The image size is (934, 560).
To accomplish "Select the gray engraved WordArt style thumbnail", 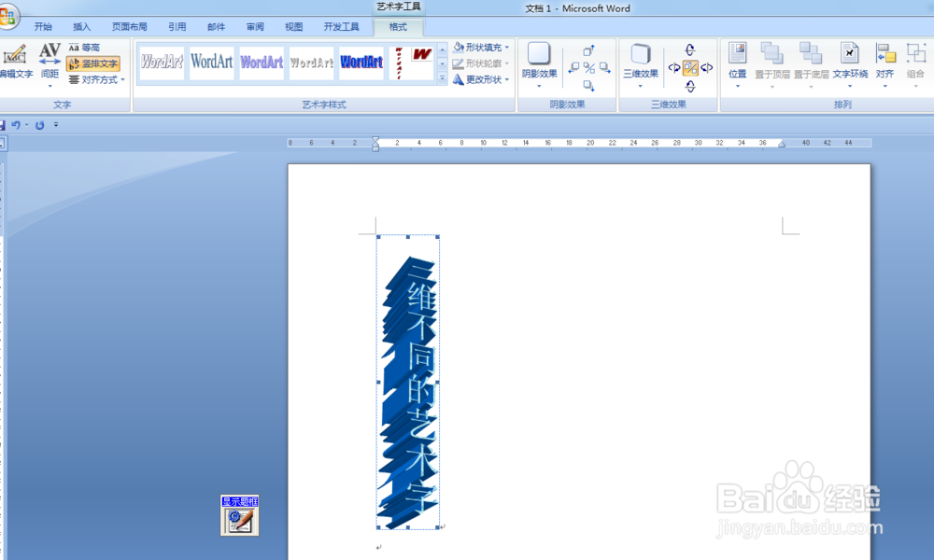I will coord(312,62).
